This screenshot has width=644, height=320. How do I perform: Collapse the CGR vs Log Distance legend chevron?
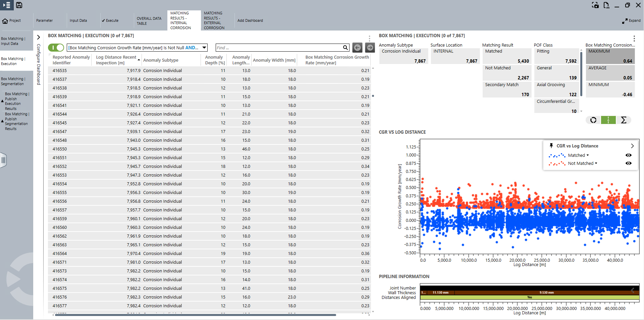click(632, 146)
